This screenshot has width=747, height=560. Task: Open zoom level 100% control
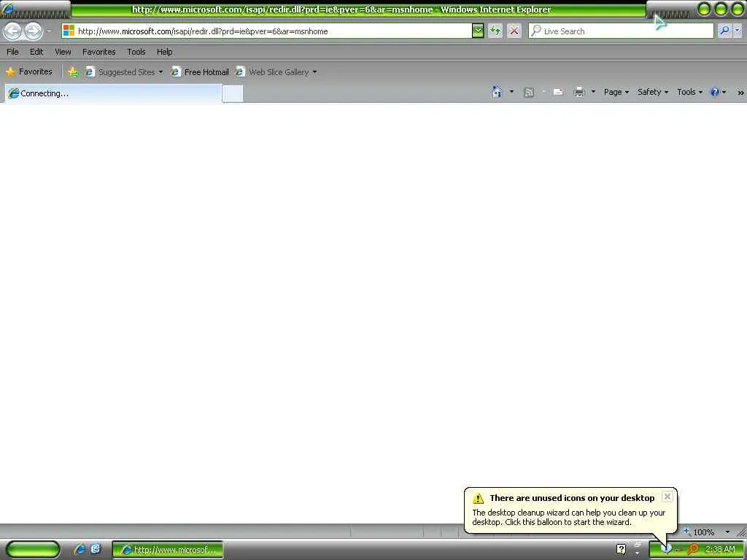pos(700,532)
